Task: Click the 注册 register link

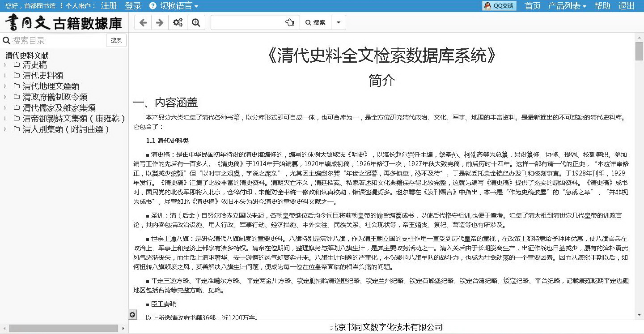Action: [x=109, y=6]
